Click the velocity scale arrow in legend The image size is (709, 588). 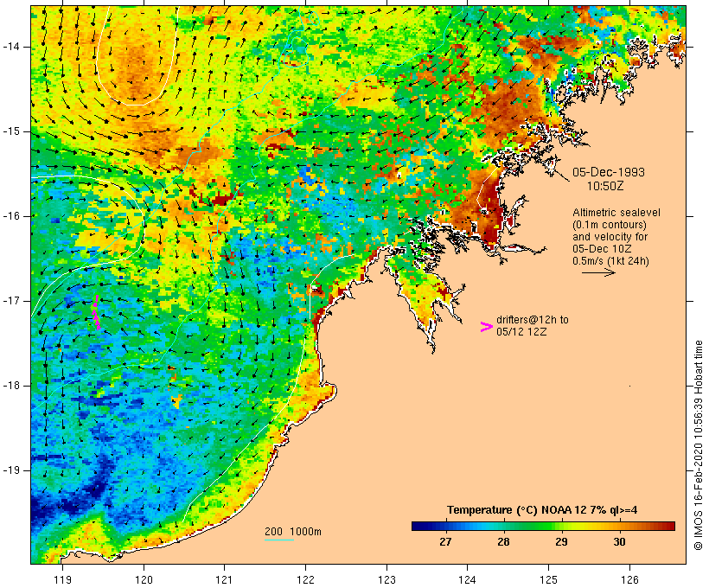[x=598, y=272]
